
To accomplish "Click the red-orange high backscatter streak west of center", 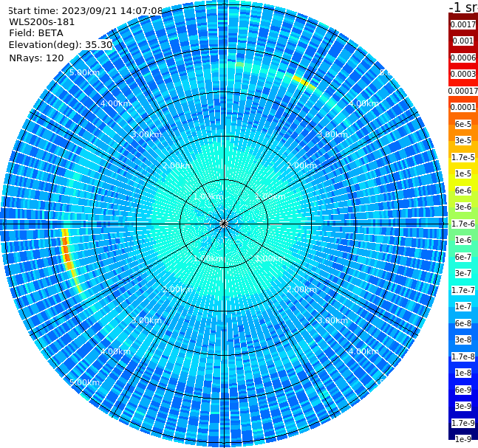I will point(66,249).
